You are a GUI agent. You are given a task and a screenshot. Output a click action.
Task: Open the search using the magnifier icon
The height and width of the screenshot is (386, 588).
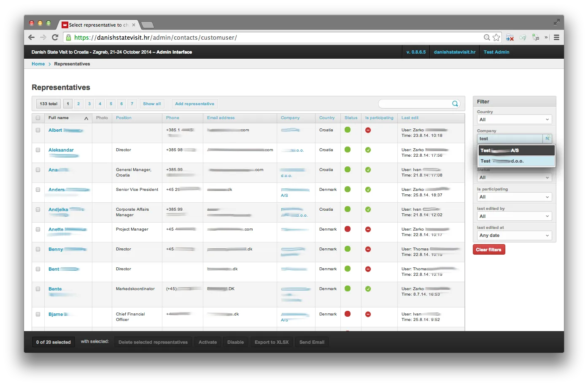click(455, 103)
